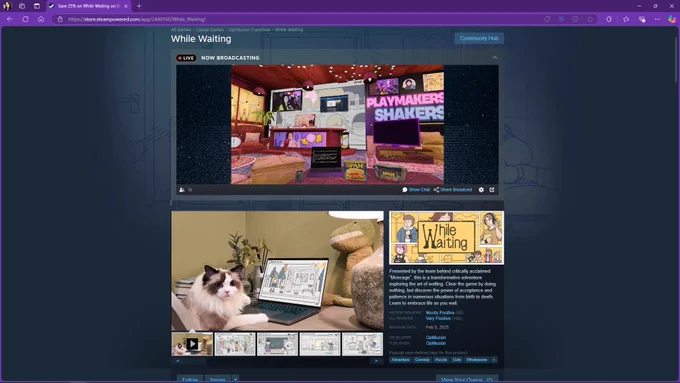Image resolution: width=680 pixels, height=383 pixels.
Task: Open the browser profile avatar
Action: [x=7, y=6]
